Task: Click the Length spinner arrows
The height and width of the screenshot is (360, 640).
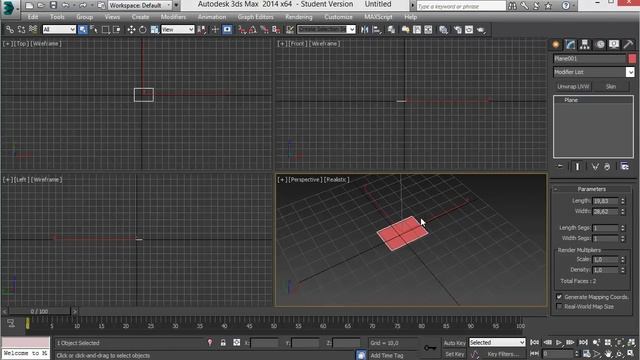Action: 623,201
